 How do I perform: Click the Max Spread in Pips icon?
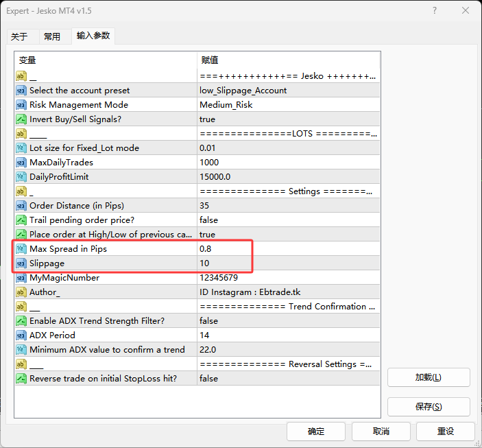click(21, 249)
